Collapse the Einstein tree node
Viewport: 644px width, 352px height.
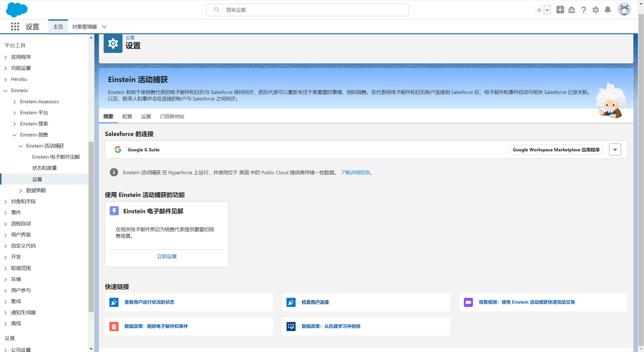pos(6,91)
